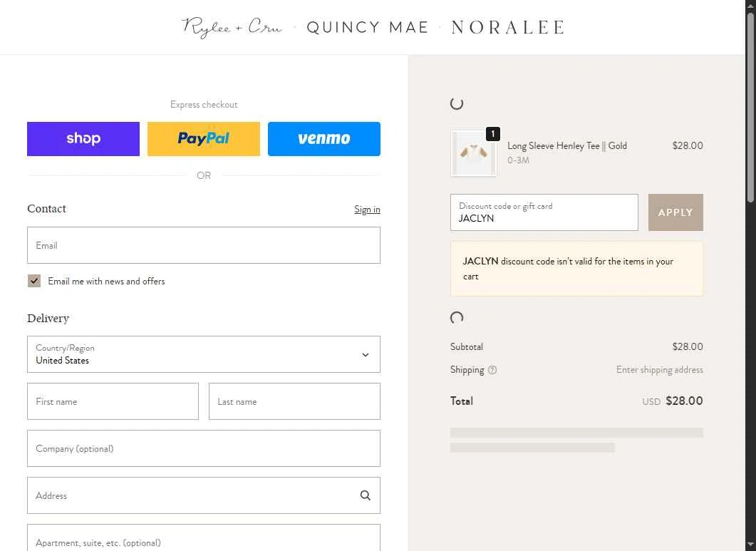
Task: Click the Long Sleeve Henley Tee thumbnail
Action: (x=473, y=153)
